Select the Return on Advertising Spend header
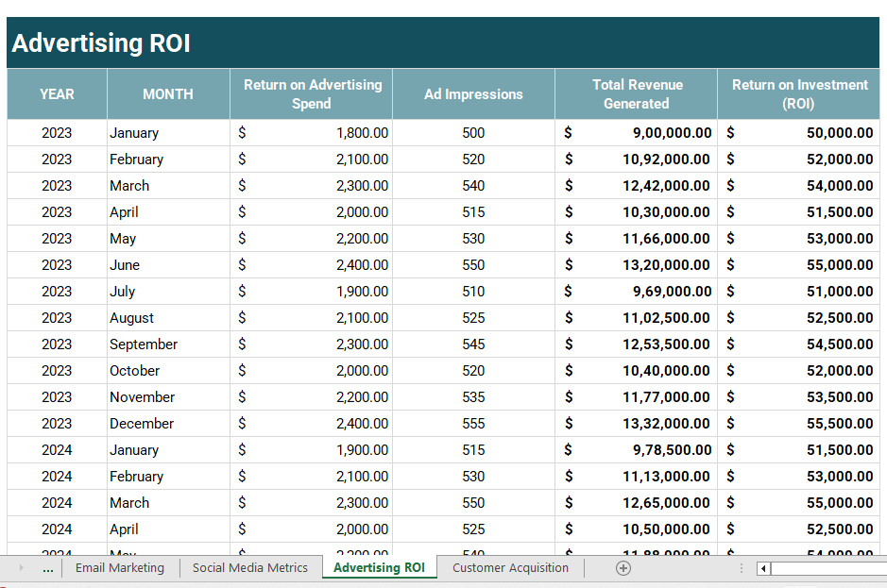Viewport: 887px width, 588px height. pyautogui.click(x=312, y=94)
